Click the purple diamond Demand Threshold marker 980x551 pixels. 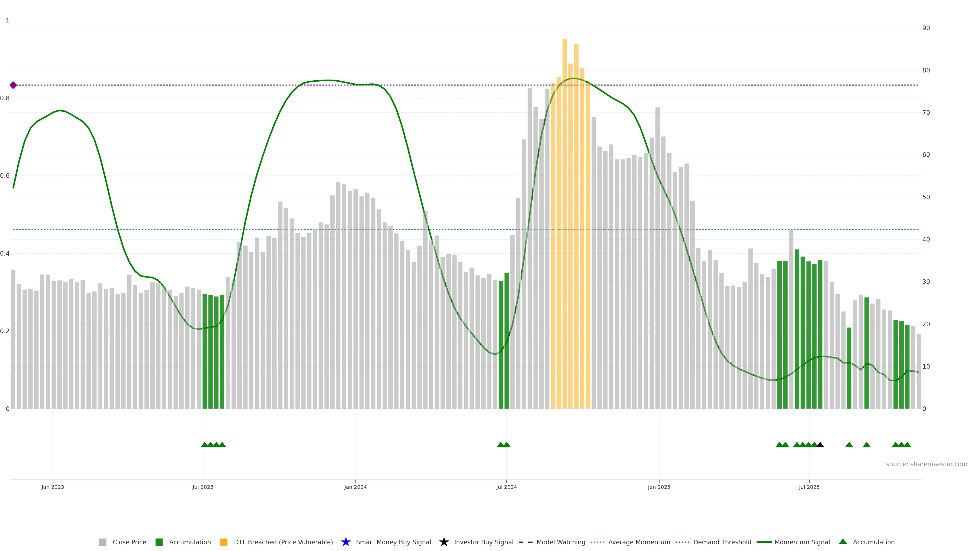pos(13,85)
